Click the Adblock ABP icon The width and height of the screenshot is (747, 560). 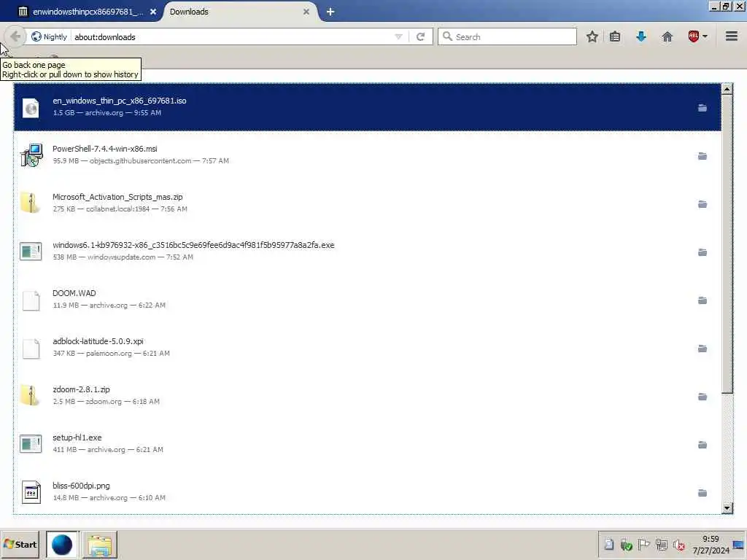(x=694, y=36)
